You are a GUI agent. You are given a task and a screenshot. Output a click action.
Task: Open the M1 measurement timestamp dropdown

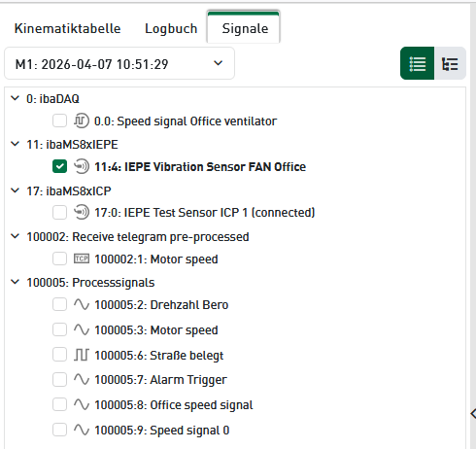119,63
